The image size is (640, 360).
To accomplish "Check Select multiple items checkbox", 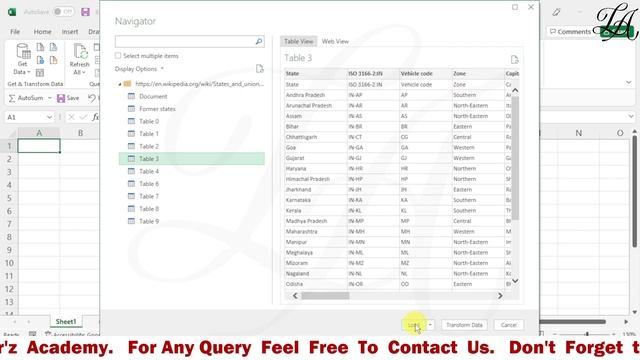I will tap(118, 56).
